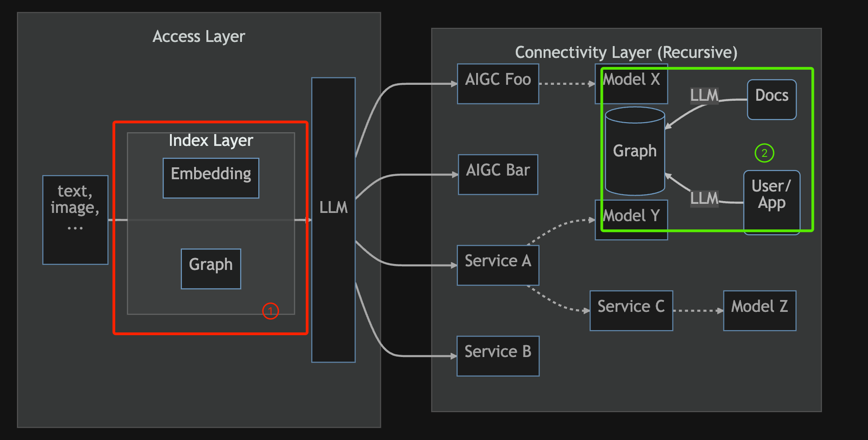Click the 'Index Layer' title
Screen dimensions: 868x440
point(211,140)
